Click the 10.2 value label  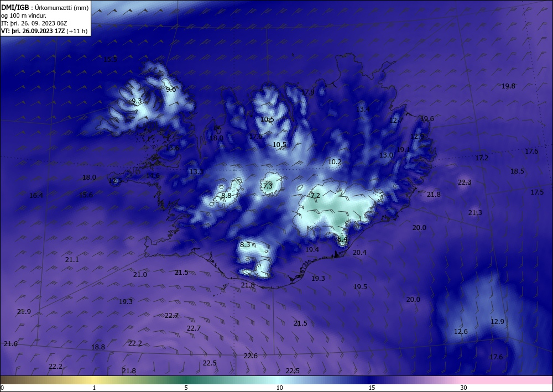click(x=335, y=162)
